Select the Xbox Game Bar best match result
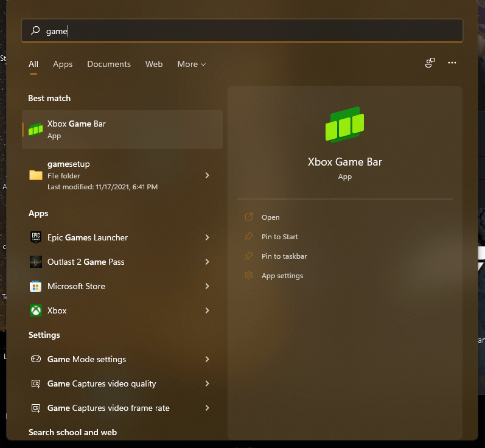485x448 pixels. [x=122, y=130]
